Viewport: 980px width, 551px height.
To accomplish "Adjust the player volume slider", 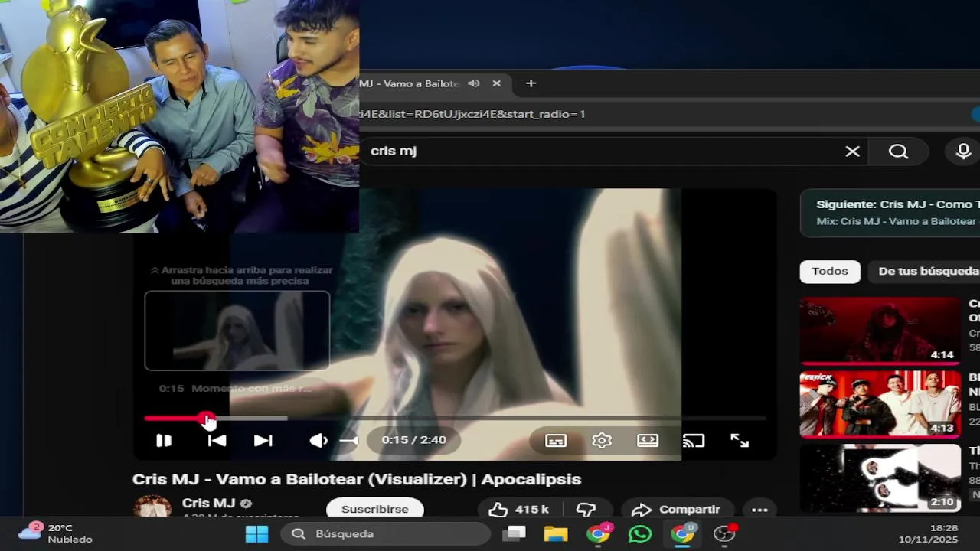I will click(349, 440).
